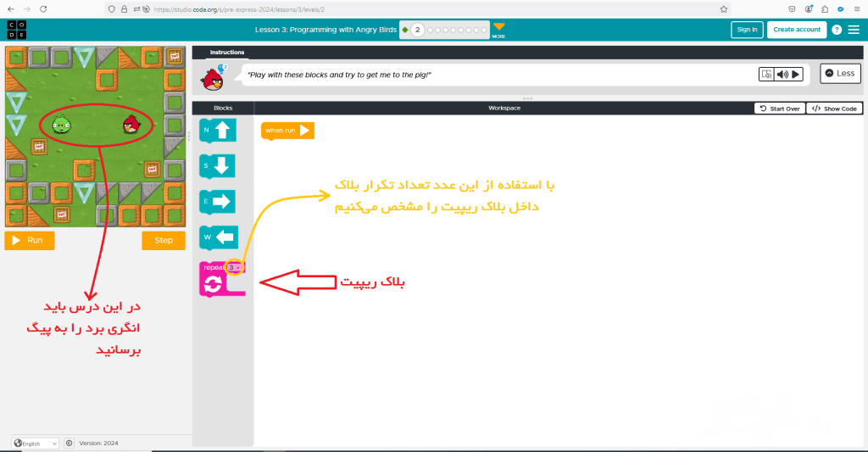Select the S down-arrow block
Image resolution: width=868 pixels, height=452 pixels.
click(218, 166)
